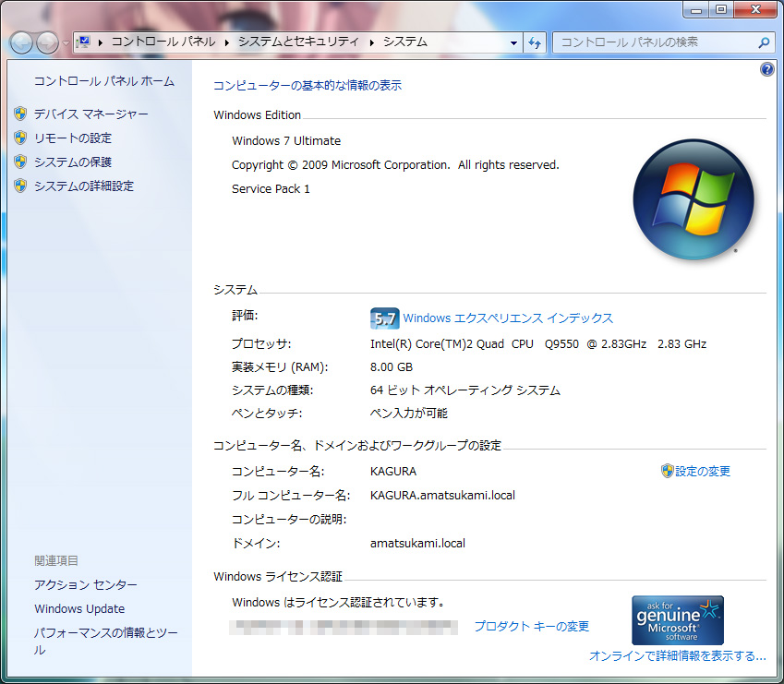This screenshot has height=684, width=784.
Task: Click the 5.7 experience index score badge
Action: pyautogui.click(x=383, y=318)
